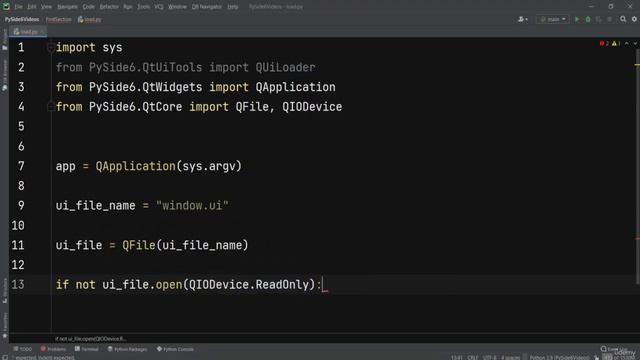Click the fold end marker at line 4
Image resolution: width=640 pixels, height=360 pixels.
point(51,107)
